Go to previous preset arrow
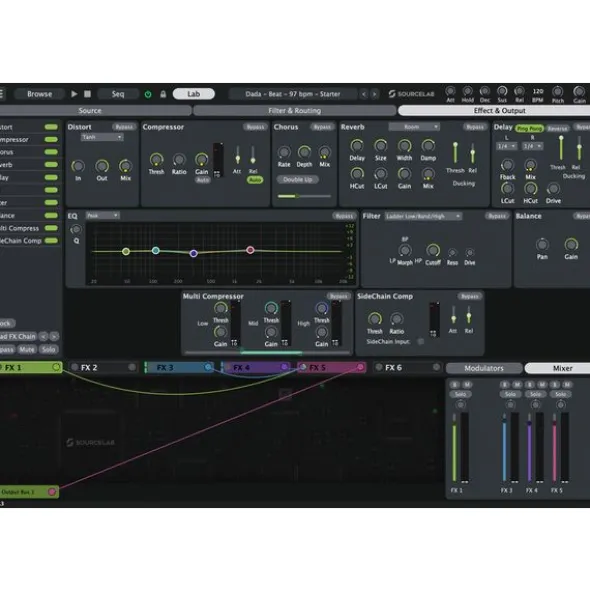 pyautogui.click(x=364, y=94)
